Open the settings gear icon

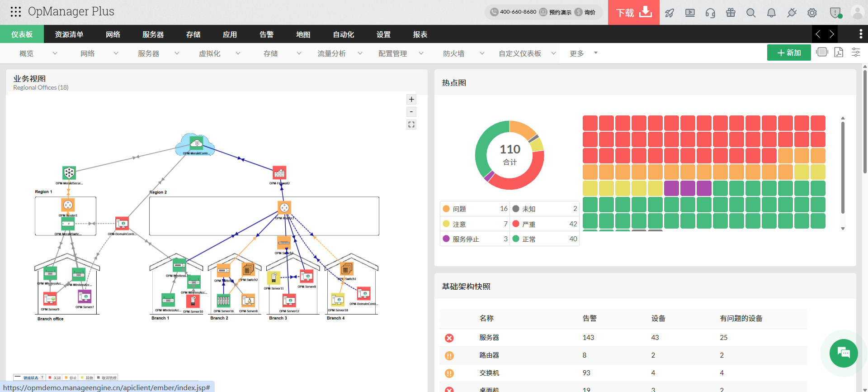(x=812, y=13)
